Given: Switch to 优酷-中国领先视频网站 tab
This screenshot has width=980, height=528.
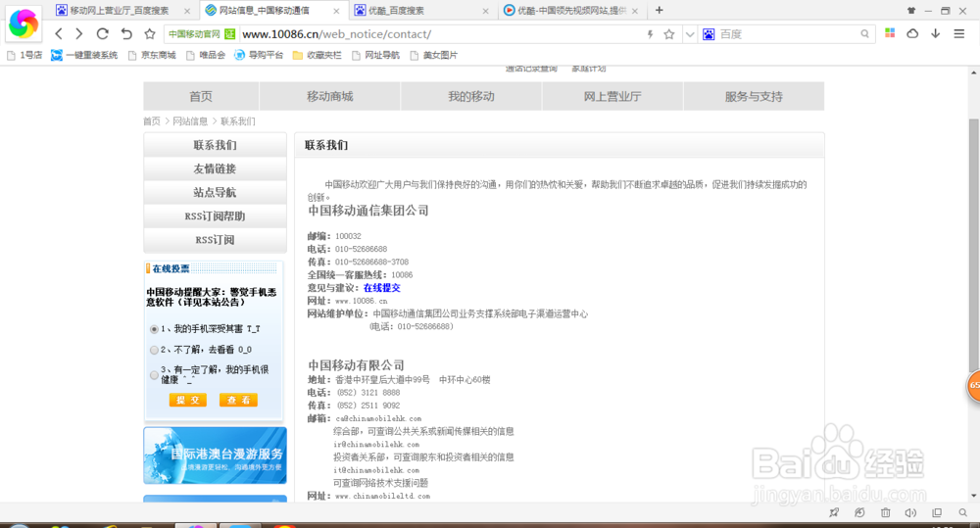Looking at the screenshot, I should coord(571,11).
